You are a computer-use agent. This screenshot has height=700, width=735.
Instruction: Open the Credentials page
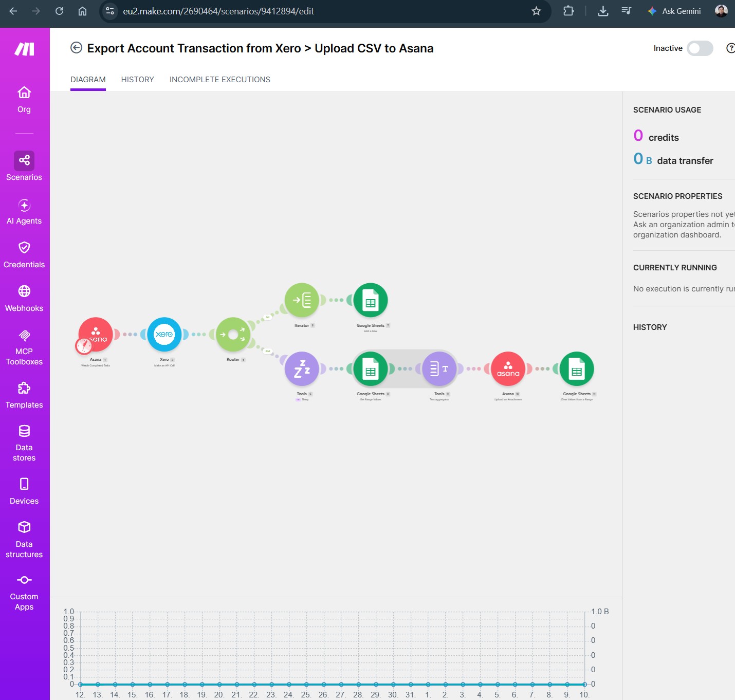pyautogui.click(x=24, y=255)
